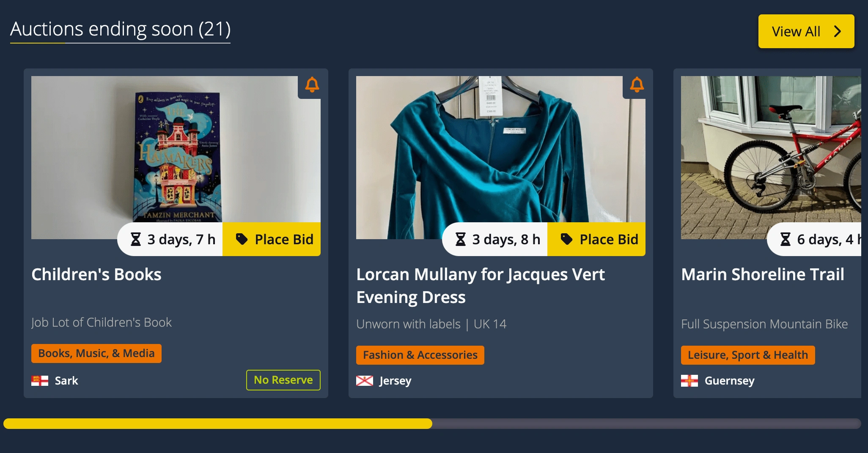
Task: Open the red Marin mountain bike photo
Action: (x=771, y=157)
